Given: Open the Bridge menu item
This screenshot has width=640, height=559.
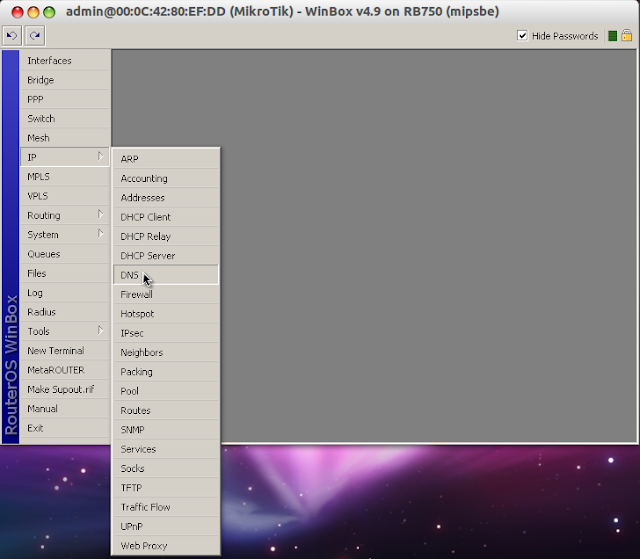Looking at the screenshot, I should (65, 80).
